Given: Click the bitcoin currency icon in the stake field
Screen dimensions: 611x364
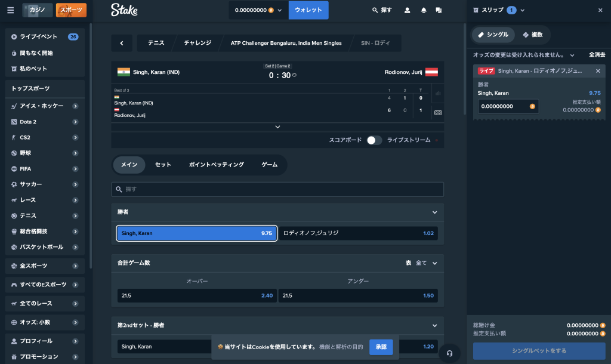Looking at the screenshot, I should point(532,106).
